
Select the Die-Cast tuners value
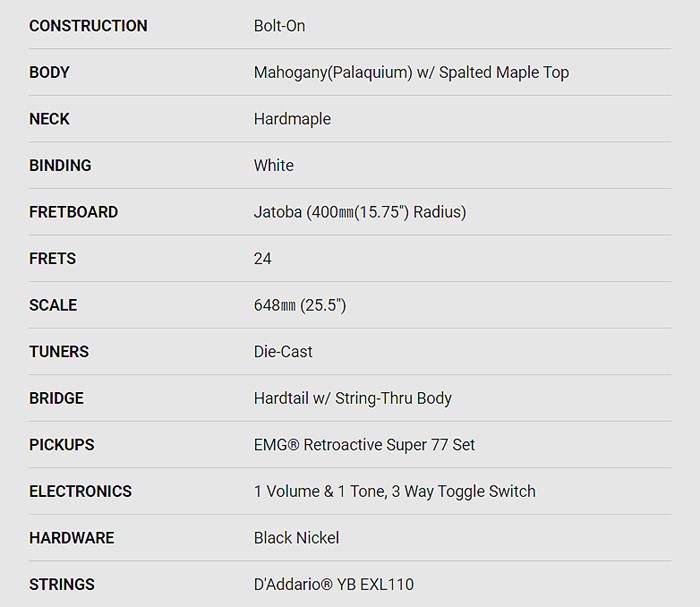[x=283, y=352]
